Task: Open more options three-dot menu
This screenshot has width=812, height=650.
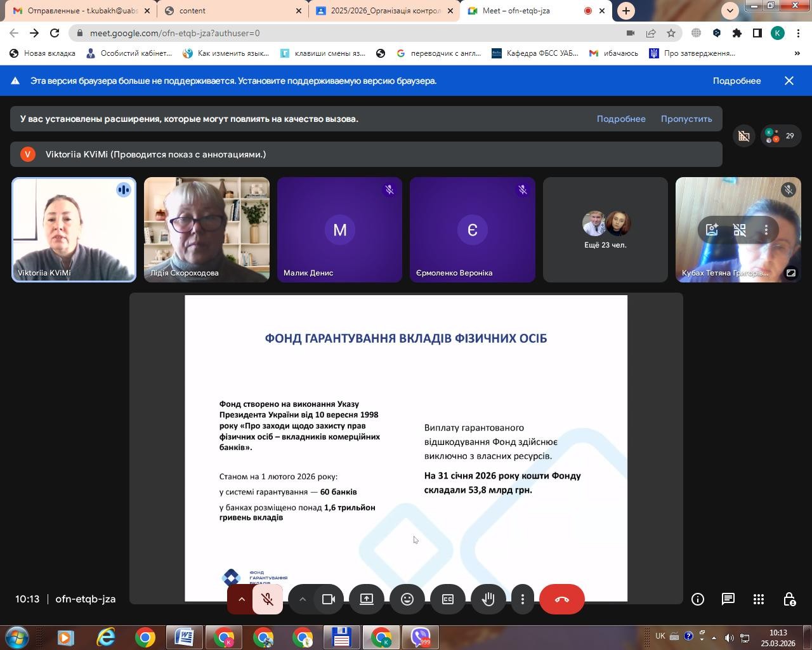Action: [522, 599]
